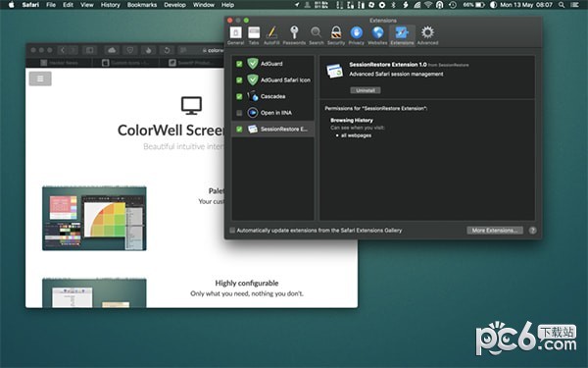This screenshot has height=368, width=588.
Task: Open the General preferences pane
Action: 235,36
